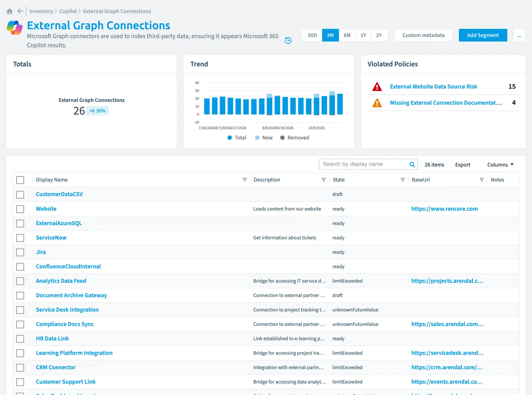This screenshot has width=532, height=395.
Task: Open the State column filter icon
Action: click(403, 180)
